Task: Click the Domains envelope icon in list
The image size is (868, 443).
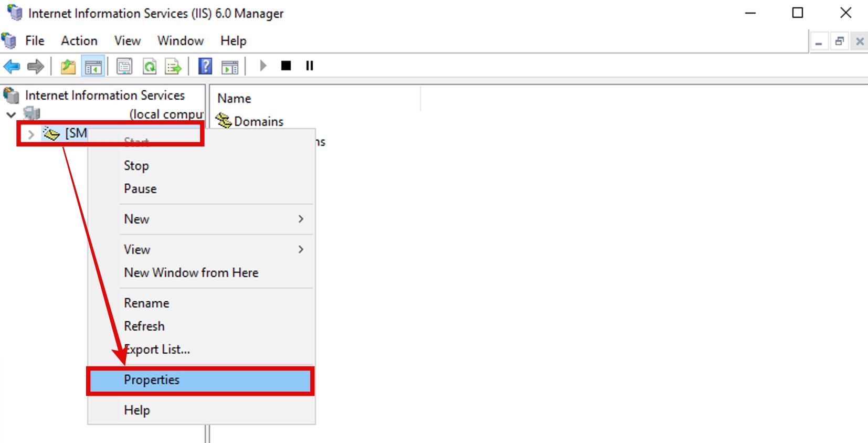Action: [x=224, y=121]
